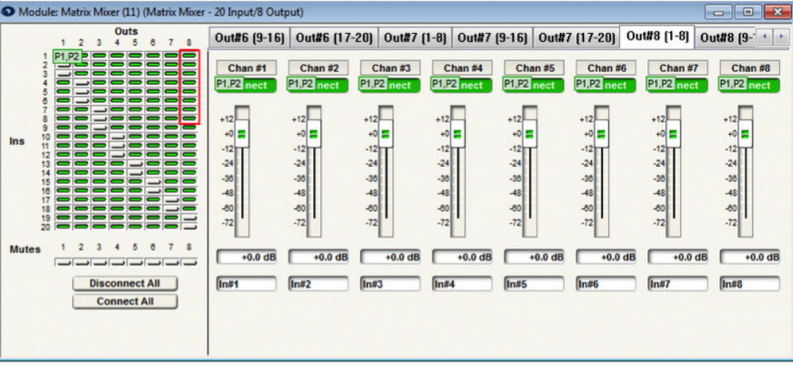Switch to the Out#6 (17-20) tab
793x365 pixels.
pyautogui.click(x=334, y=38)
